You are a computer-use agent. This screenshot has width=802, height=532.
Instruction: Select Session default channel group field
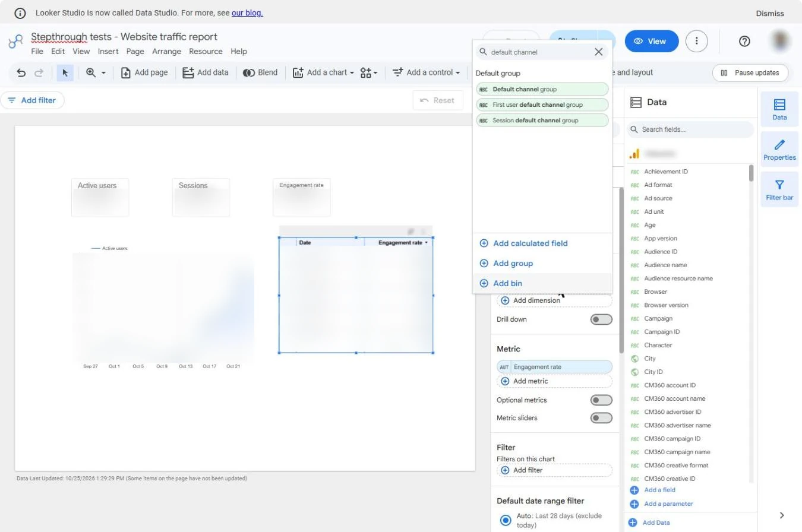pyautogui.click(x=542, y=120)
